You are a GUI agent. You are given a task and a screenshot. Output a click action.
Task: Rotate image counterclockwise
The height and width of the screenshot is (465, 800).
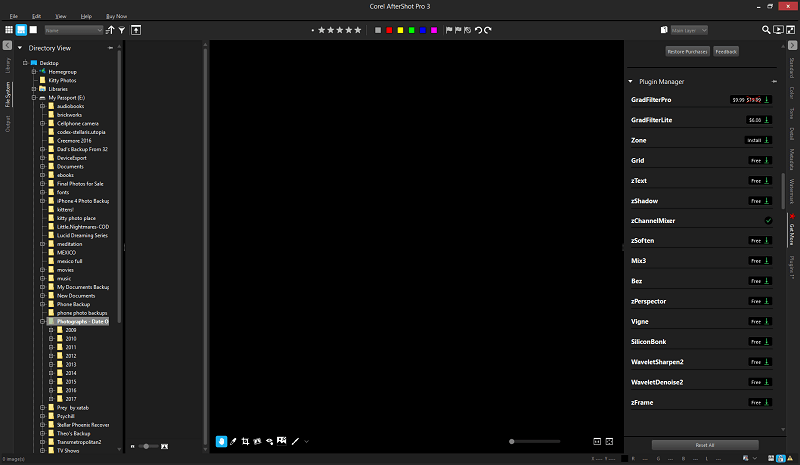478,30
